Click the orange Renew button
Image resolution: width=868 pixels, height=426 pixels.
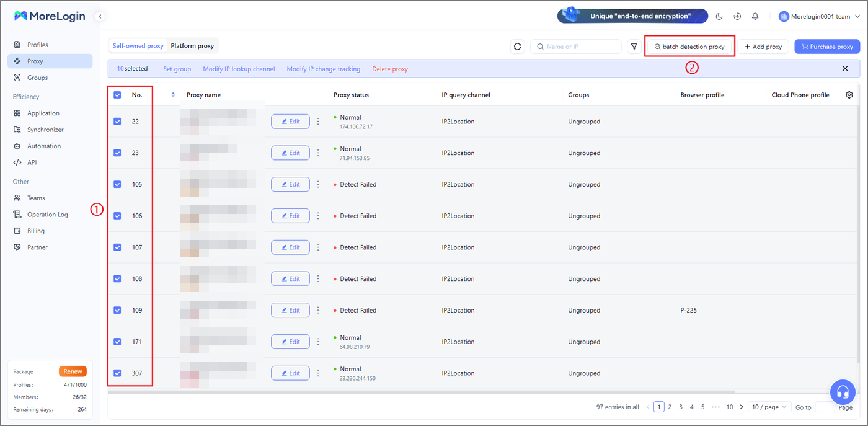(x=73, y=371)
